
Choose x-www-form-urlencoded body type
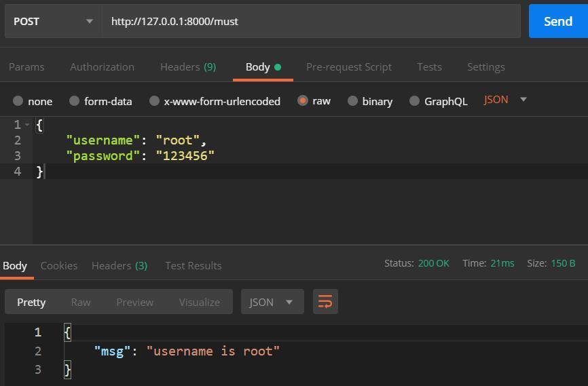tap(154, 101)
